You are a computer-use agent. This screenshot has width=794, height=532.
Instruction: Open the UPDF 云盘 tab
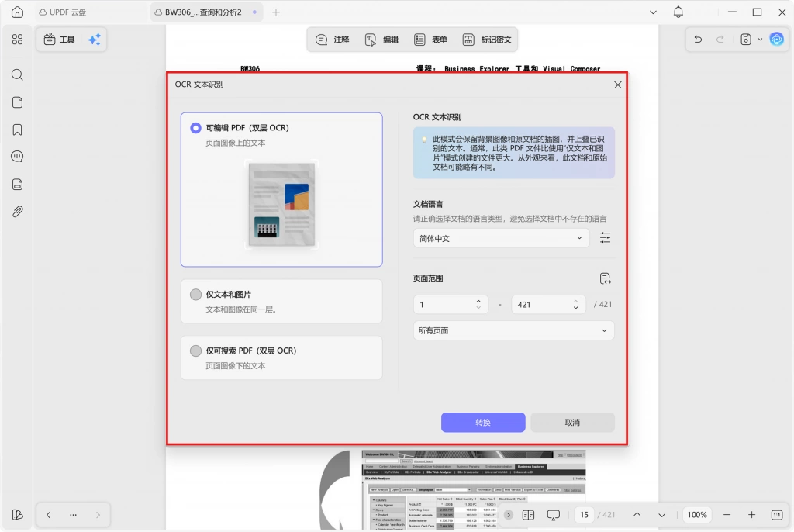pyautogui.click(x=63, y=12)
